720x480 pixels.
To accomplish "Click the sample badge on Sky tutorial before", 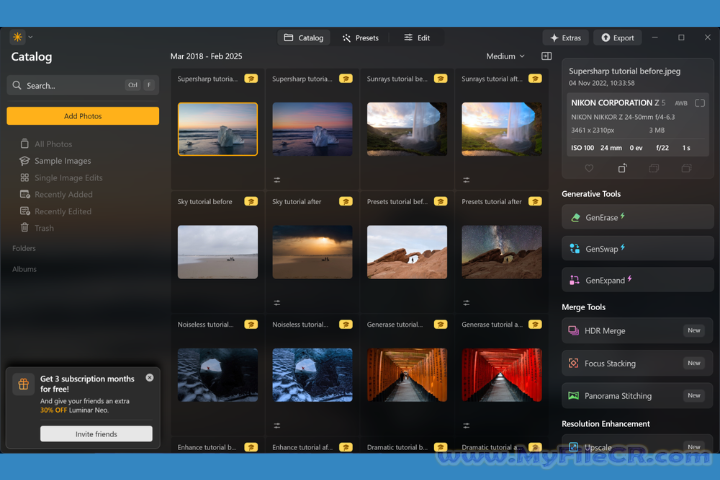I will 251,201.
